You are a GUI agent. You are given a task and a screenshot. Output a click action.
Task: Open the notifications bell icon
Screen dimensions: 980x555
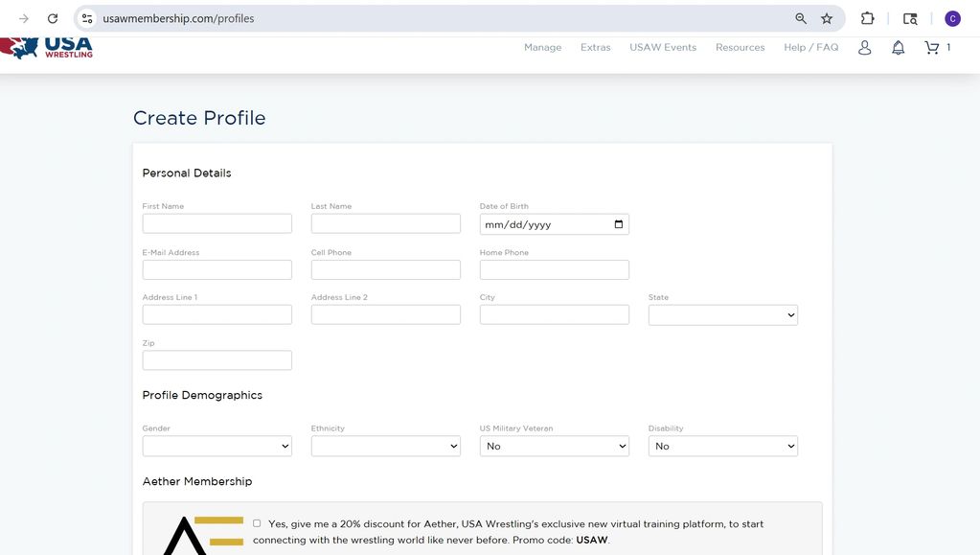pos(898,48)
